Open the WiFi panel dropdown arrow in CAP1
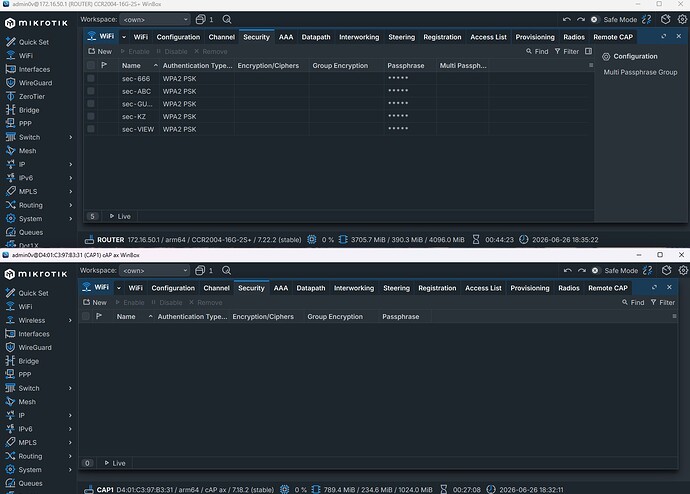The image size is (690, 494). [119, 288]
